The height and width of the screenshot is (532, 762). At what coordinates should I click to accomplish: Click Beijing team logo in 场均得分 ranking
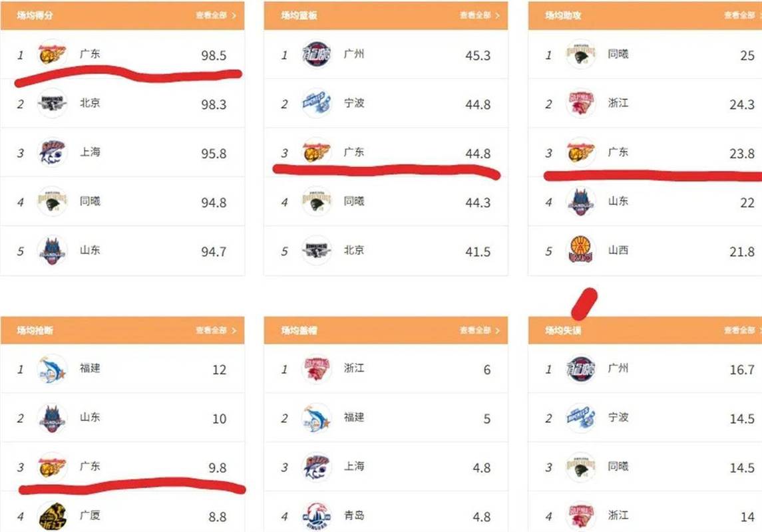52,103
